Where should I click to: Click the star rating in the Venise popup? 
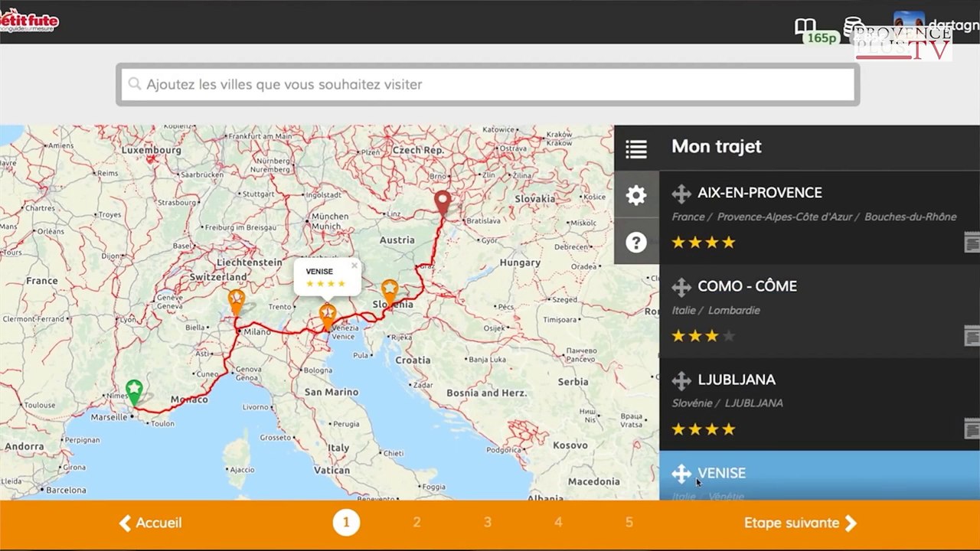(326, 284)
